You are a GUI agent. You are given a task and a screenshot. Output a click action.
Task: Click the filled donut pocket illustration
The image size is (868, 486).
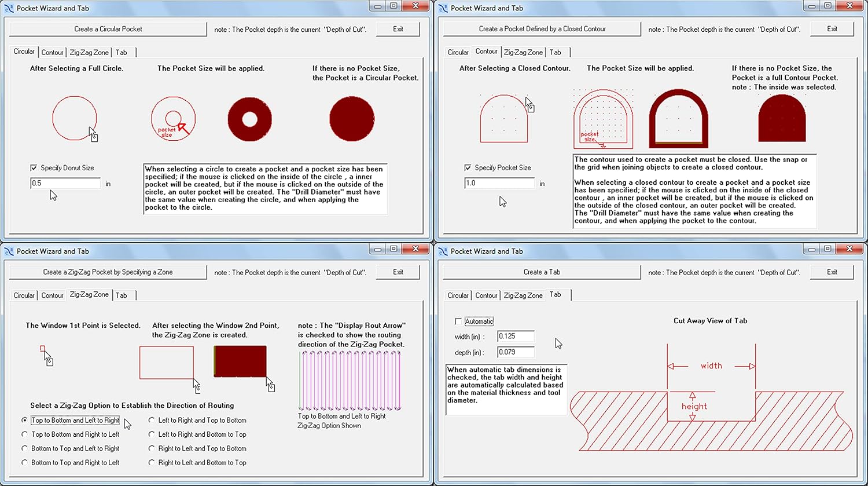[x=249, y=119]
